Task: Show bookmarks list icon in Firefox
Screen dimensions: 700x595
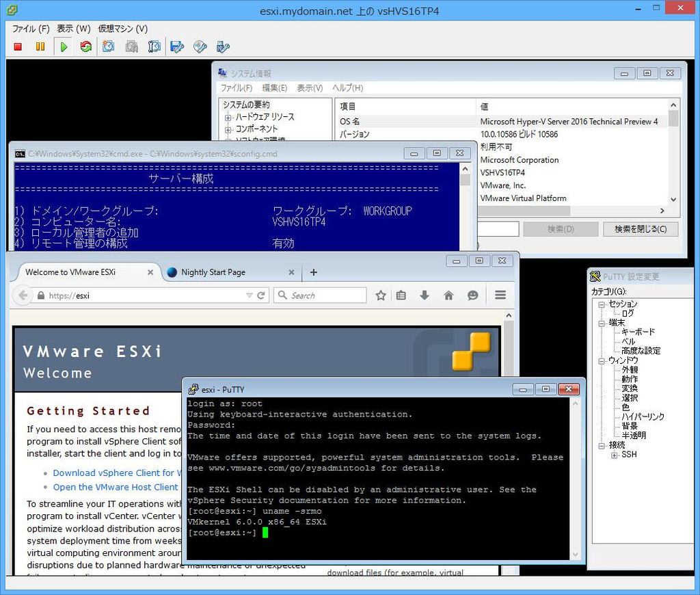Action: click(x=401, y=295)
